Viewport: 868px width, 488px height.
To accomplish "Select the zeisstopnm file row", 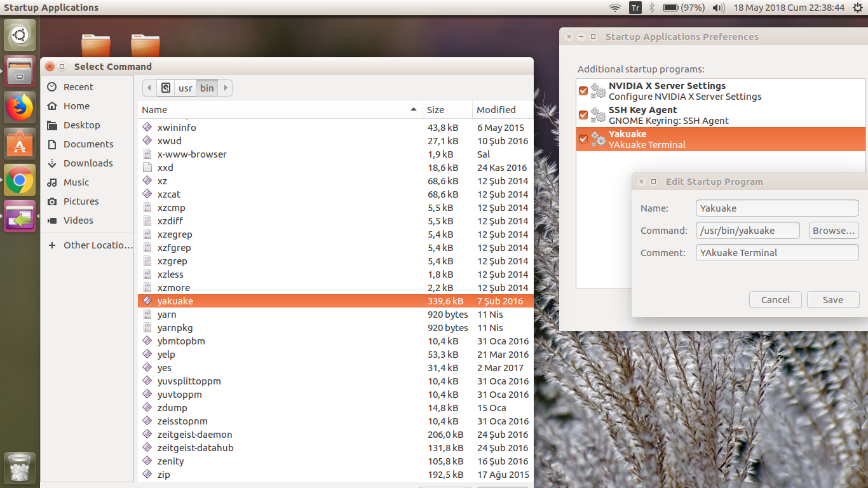I will pyautogui.click(x=335, y=421).
